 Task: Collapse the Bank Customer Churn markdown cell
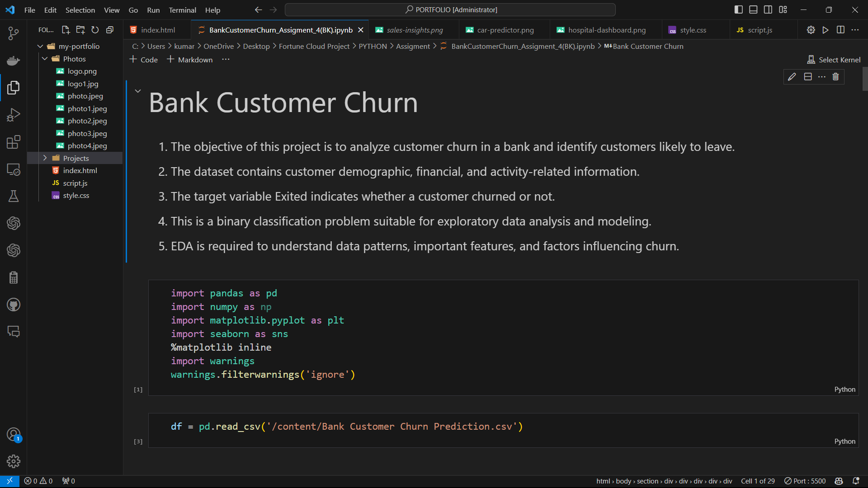click(x=138, y=90)
